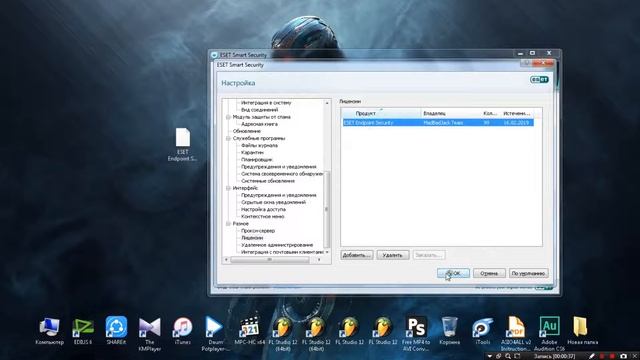Launch Adobe Audition CS6 shortcut
The image size is (640, 360).
click(x=549, y=334)
